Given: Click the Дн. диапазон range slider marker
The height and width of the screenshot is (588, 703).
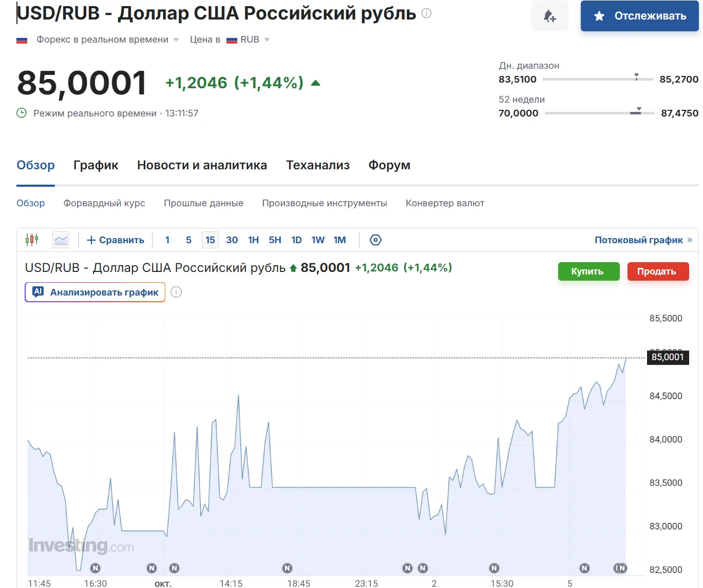Looking at the screenshot, I should tap(636, 77).
